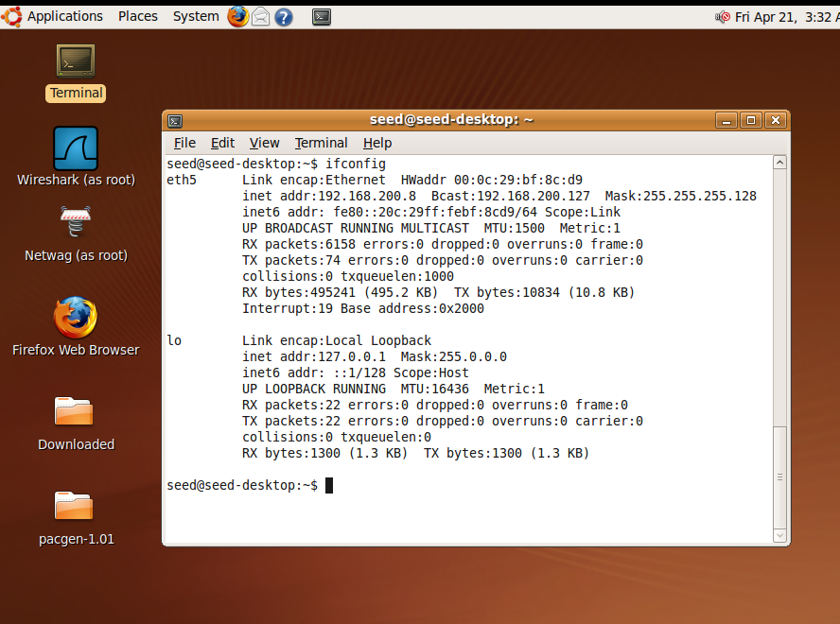The height and width of the screenshot is (624, 840).
Task: Click Base address:0x2000 text
Action: click(x=412, y=308)
